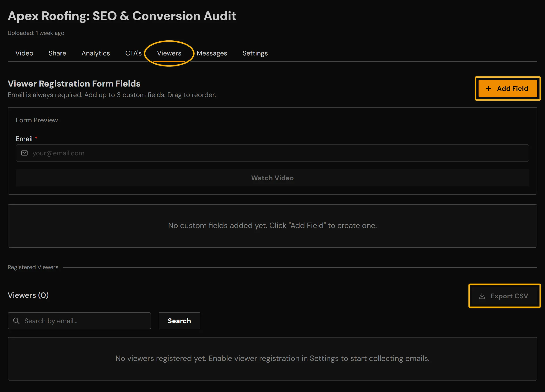
Task: Click the download icon on Export CSV
Action: point(482,296)
